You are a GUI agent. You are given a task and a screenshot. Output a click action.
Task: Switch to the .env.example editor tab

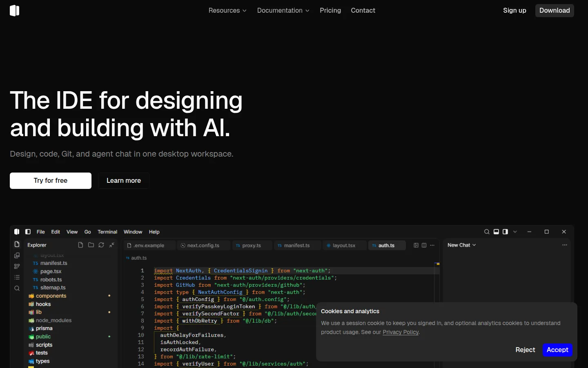point(149,245)
